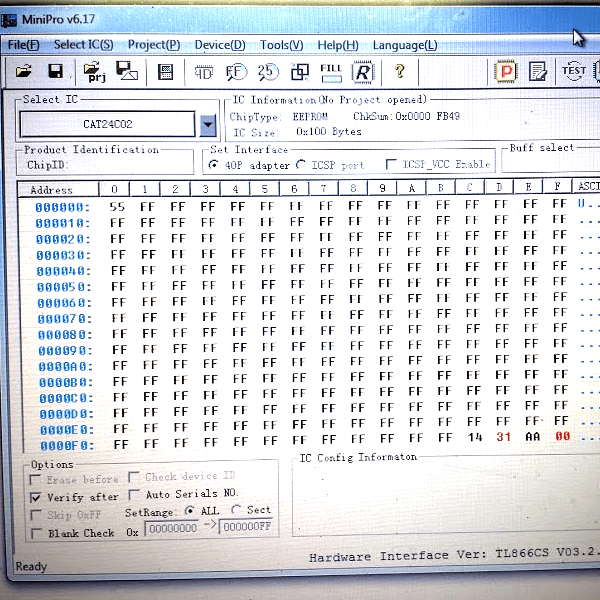Enable the Blank Check checkbox
The width and height of the screenshot is (600, 600).
click(37, 533)
